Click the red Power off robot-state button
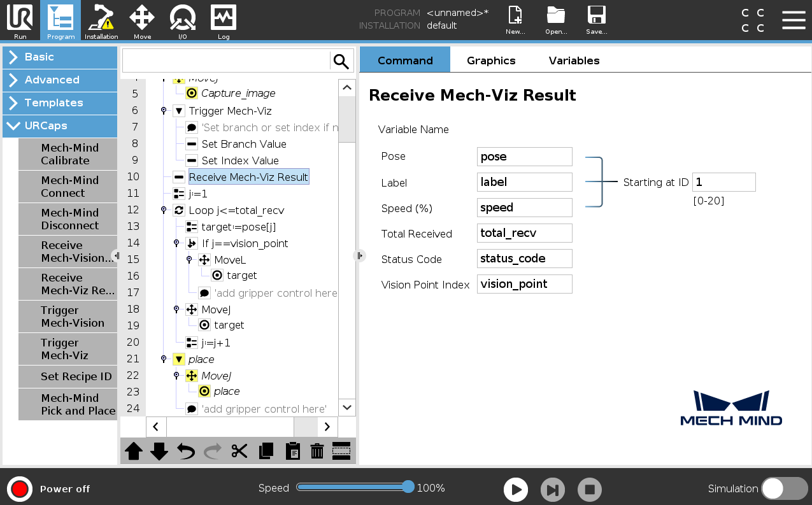812x505 pixels. [x=20, y=489]
